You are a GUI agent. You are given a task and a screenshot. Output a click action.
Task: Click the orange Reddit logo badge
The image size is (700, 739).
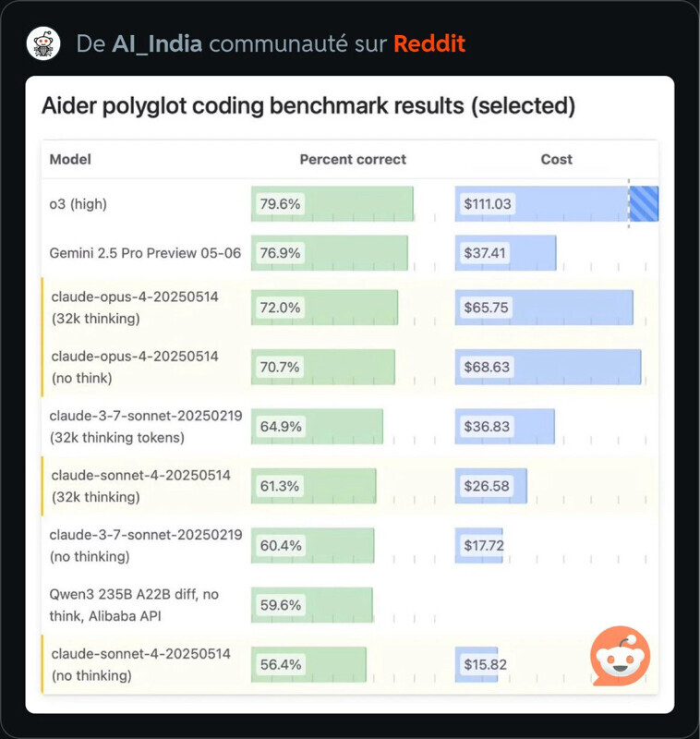click(620, 656)
